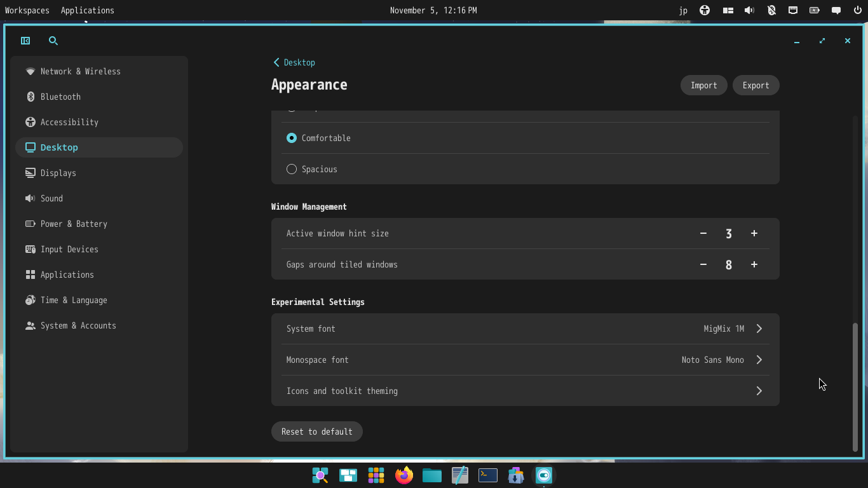This screenshot has height=488, width=868.
Task: Toggle the settings navigation sidebar icon
Action: point(25,41)
